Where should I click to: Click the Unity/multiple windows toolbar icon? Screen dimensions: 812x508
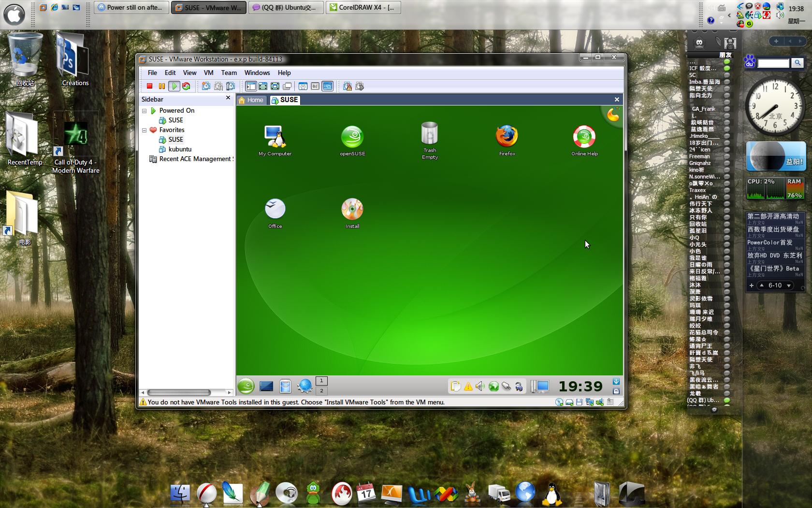tap(287, 86)
